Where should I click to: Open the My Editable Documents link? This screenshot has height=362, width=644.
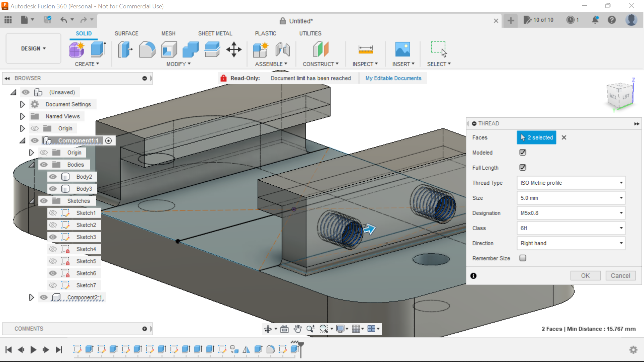[x=393, y=78]
